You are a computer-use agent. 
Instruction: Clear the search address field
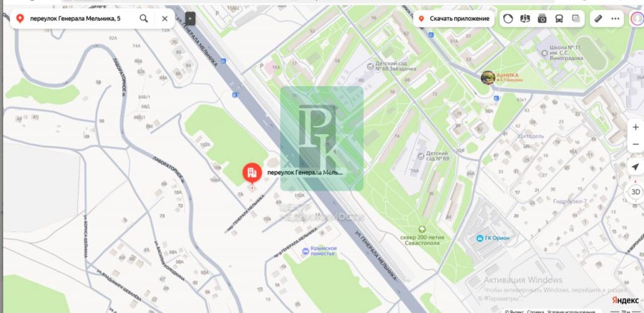(165, 18)
